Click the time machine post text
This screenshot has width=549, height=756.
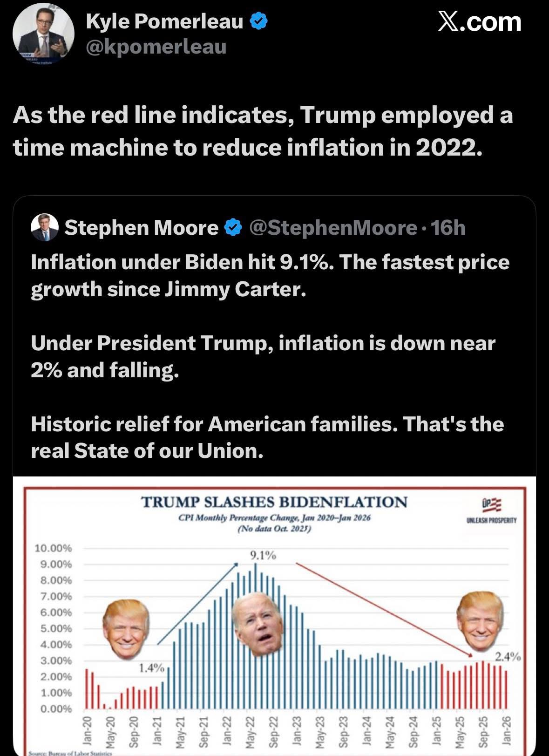pyautogui.click(x=263, y=131)
